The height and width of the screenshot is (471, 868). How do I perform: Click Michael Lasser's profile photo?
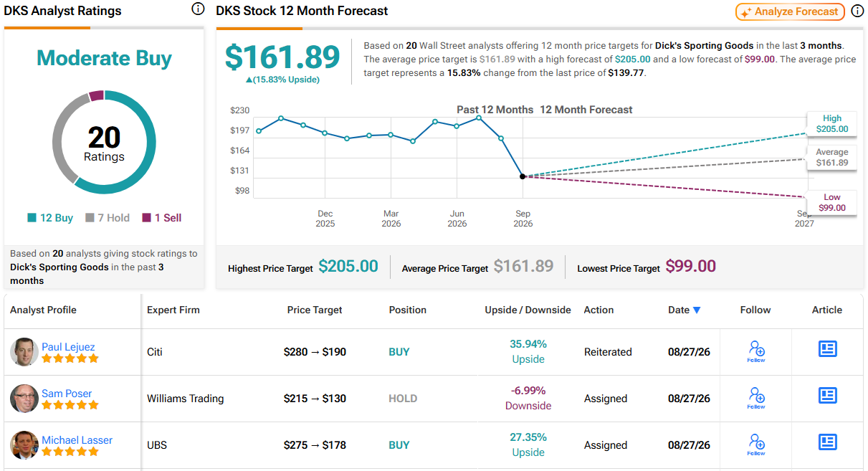click(x=24, y=445)
